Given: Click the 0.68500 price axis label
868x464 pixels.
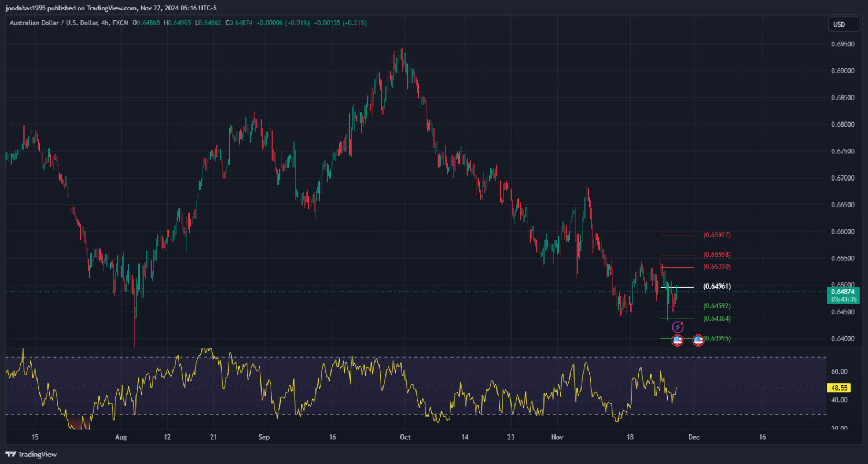Looking at the screenshot, I should pos(842,98).
